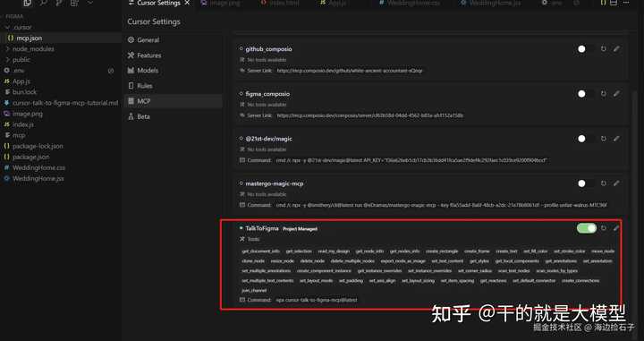
Task: Click the get_document_info tool chip
Action: click(x=260, y=251)
